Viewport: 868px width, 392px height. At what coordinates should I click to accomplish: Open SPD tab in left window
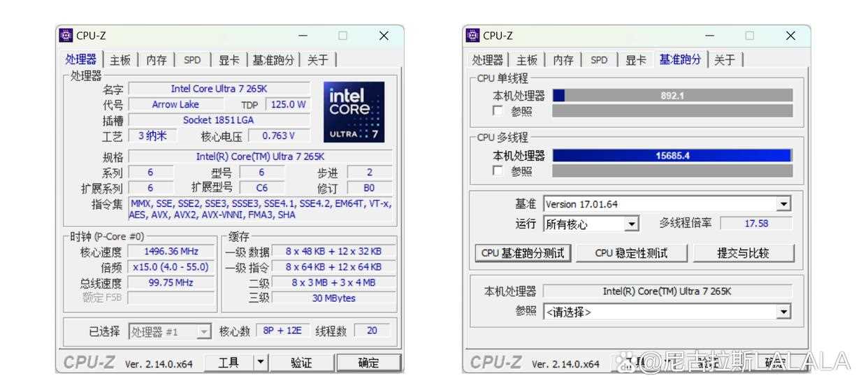[x=192, y=60]
